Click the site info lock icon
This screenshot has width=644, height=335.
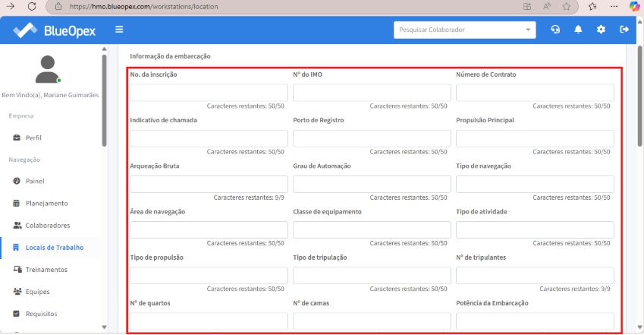point(58,7)
